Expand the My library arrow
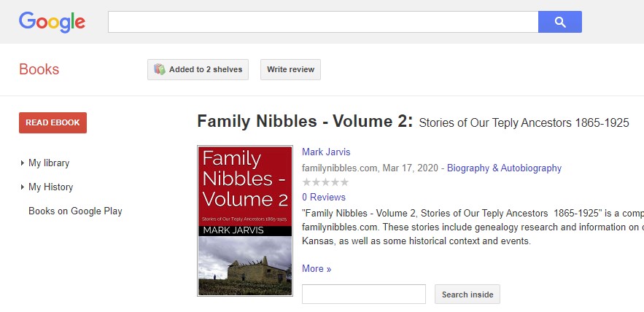Viewport: 644px width, 312px height. pyautogui.click(x=23, y=163)
